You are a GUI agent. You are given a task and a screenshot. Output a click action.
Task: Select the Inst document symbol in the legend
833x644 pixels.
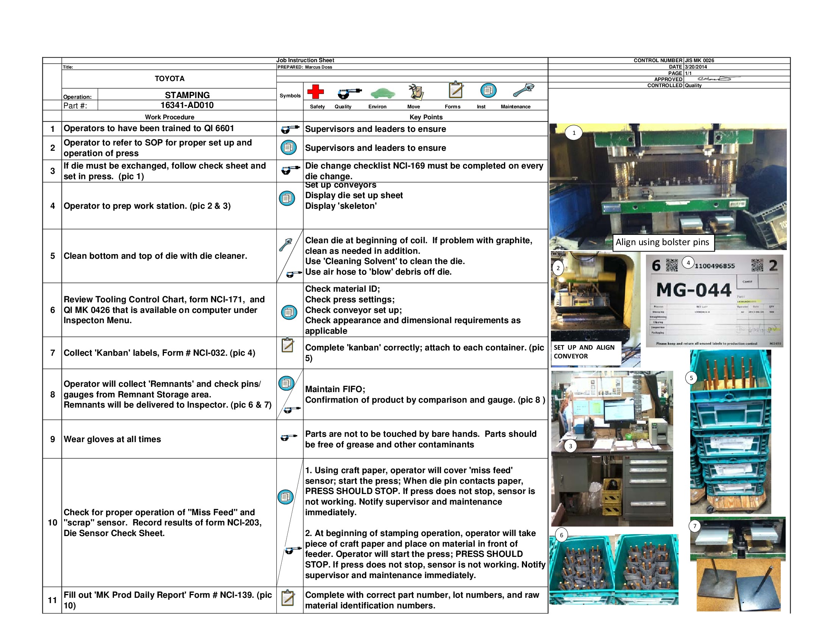[x=488, y=91]
